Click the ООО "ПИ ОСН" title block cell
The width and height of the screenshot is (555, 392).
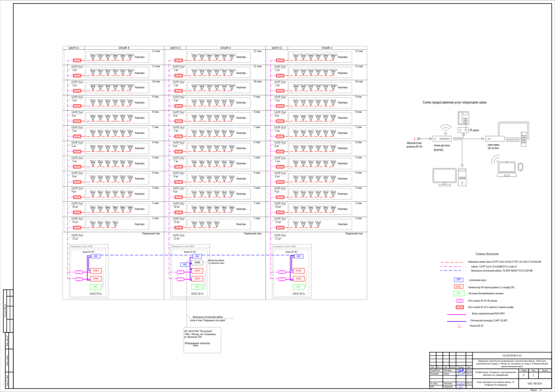tap(535, 384)
